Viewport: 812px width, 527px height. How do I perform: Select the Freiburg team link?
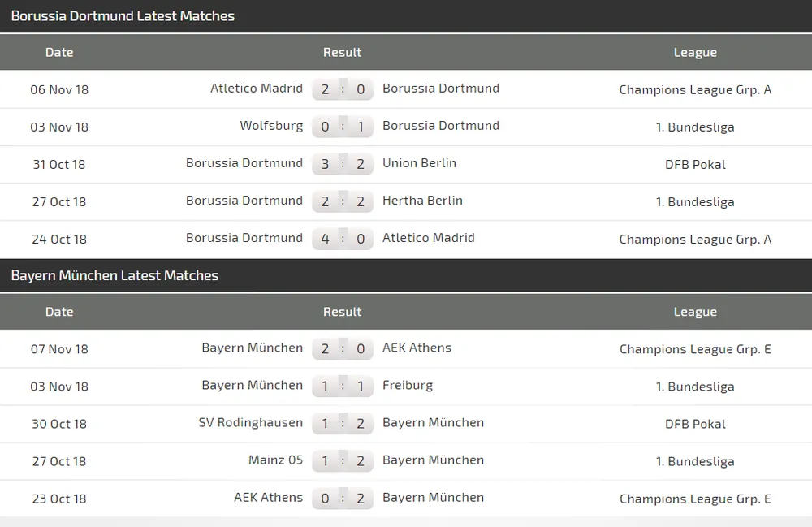tap(408, 385)
